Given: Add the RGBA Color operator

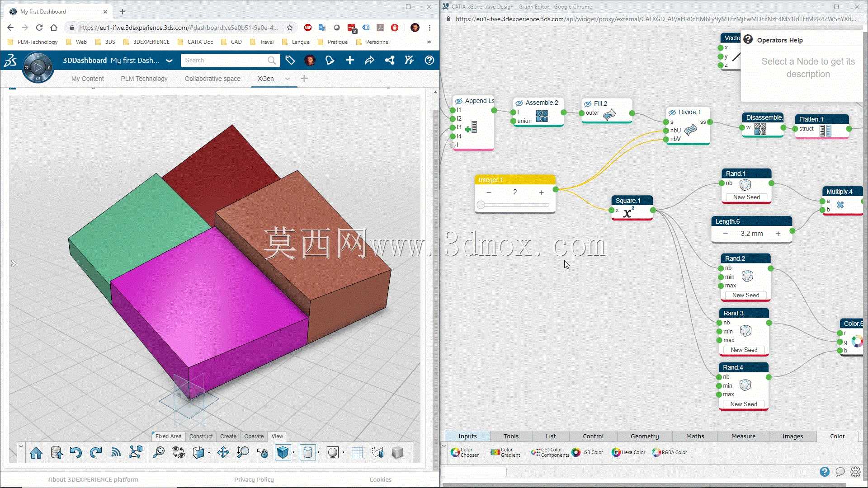Looking at the screenshot, I should 670,452.
